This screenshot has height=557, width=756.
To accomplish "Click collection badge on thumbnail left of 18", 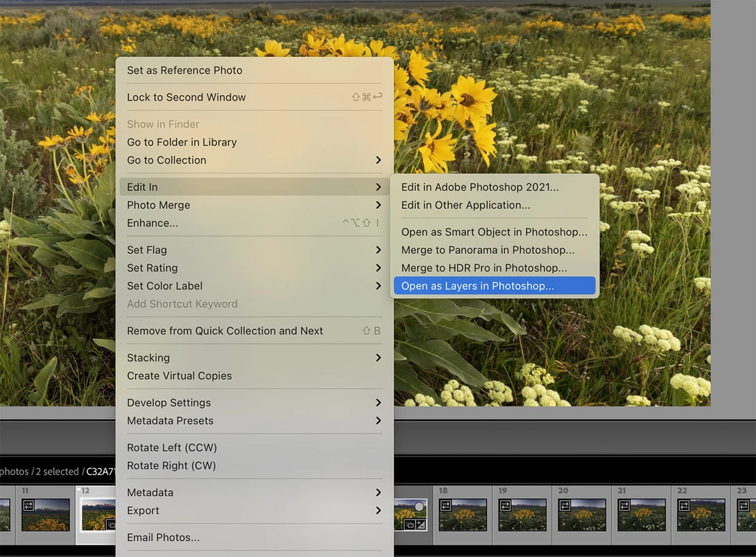I will (x=410, y=524).
